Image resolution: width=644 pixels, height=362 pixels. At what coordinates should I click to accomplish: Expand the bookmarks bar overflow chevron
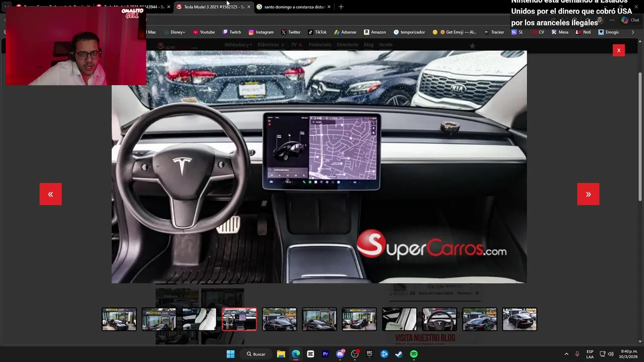coord(632,32)
